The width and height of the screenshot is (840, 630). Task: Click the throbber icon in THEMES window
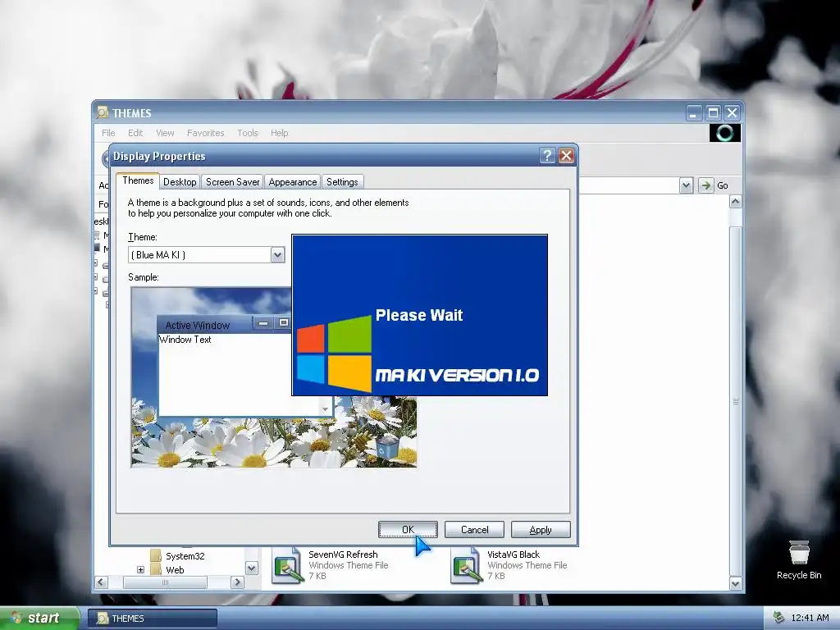pyautogui.click(x=725, y=132)
